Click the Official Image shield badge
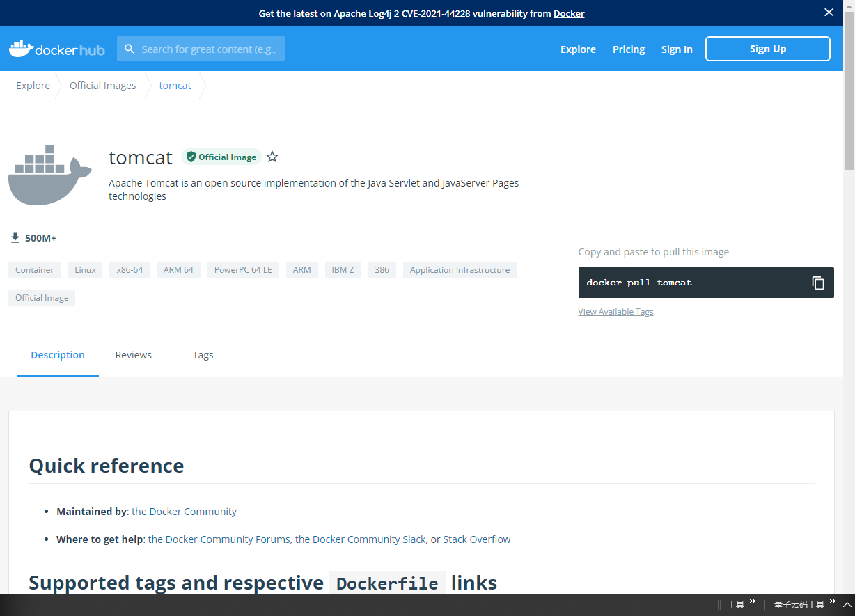This screenshot has width=855, height=616. pyautogui.click(x=221, y=157)
